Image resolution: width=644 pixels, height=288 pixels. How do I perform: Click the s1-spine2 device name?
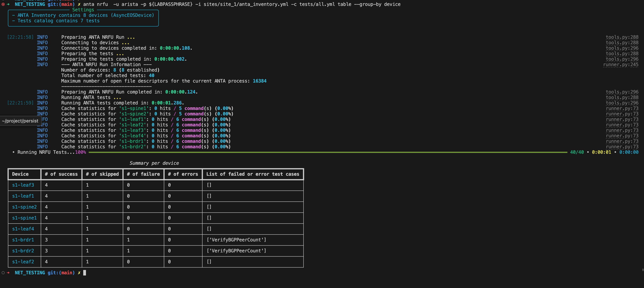click(24, 207)
